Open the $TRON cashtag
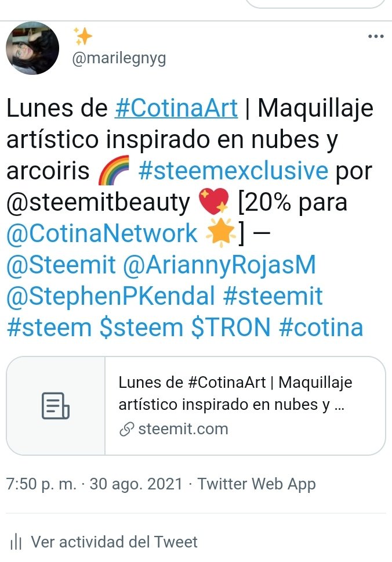Screen dimensions: 392x562 tap(231, 327)
